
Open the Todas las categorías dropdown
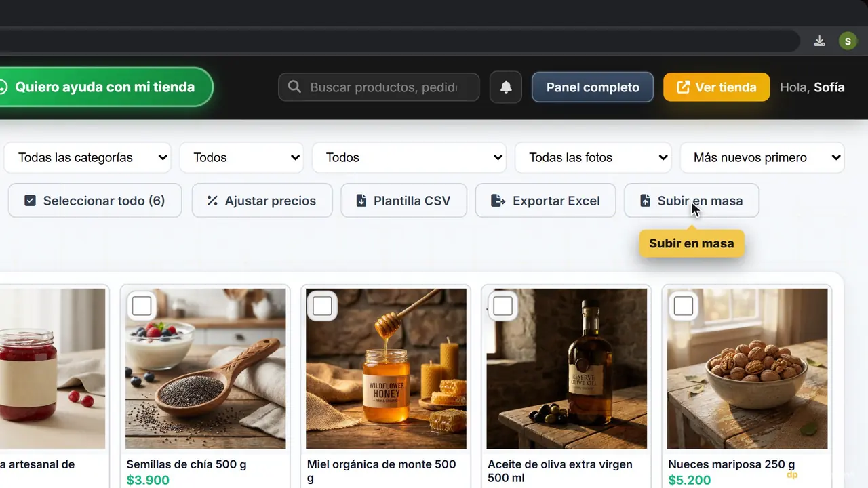(87, 157)
